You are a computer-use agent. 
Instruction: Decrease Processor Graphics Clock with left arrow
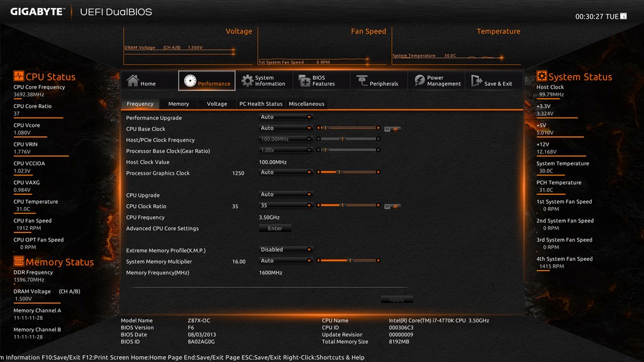pyautogui.click(x=318, y=172)
